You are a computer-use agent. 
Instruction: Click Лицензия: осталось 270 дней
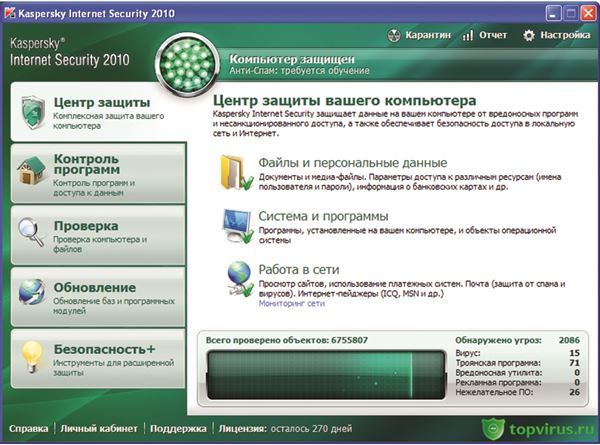tap(285, 429)
